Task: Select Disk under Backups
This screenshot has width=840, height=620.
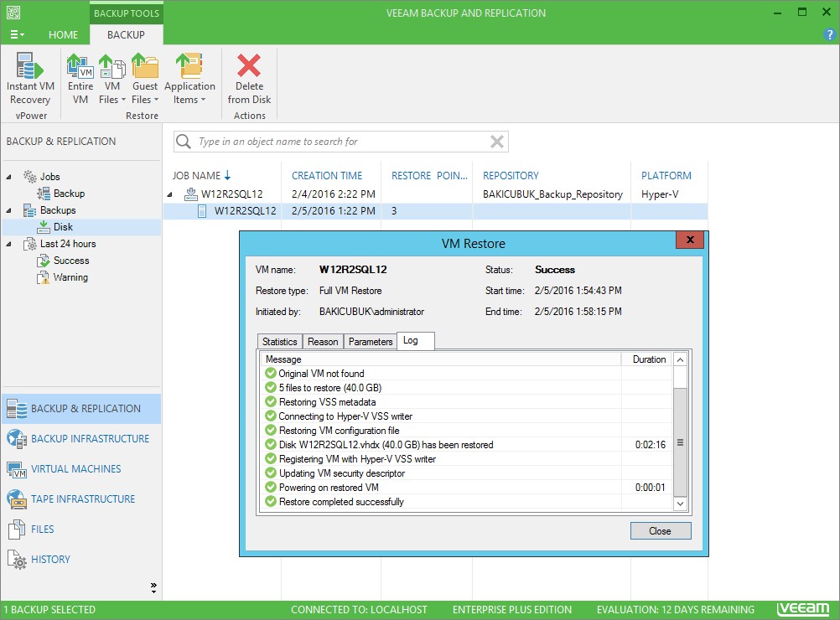Action: (x=63, y=227)
